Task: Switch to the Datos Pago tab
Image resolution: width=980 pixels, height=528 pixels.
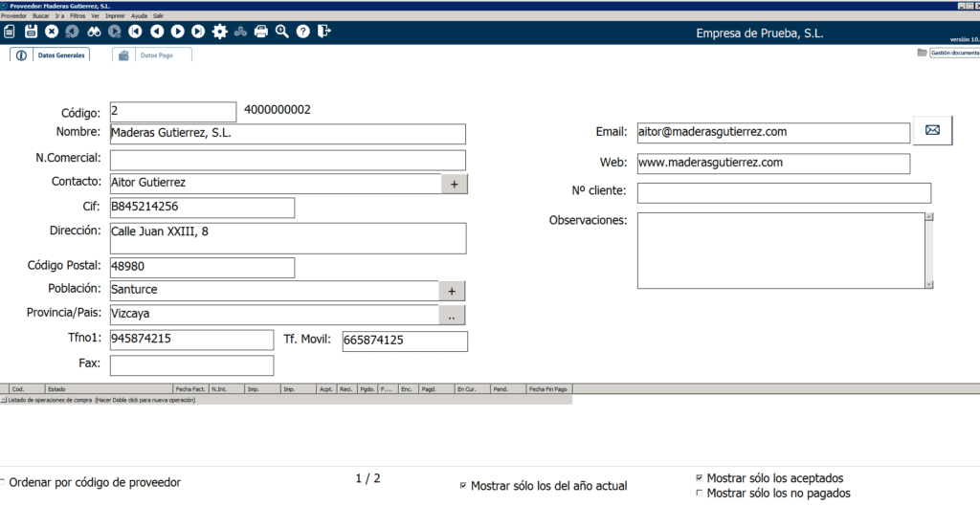Action: pos(151,55)
